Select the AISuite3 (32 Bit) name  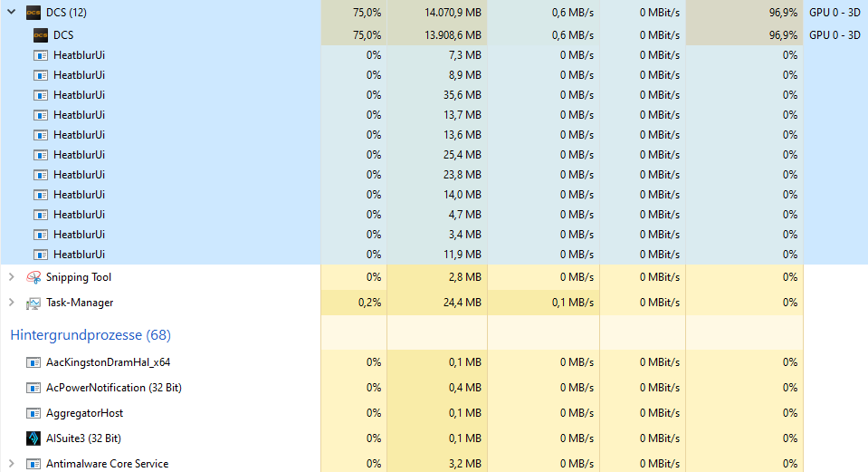click(x=83, y=438)
